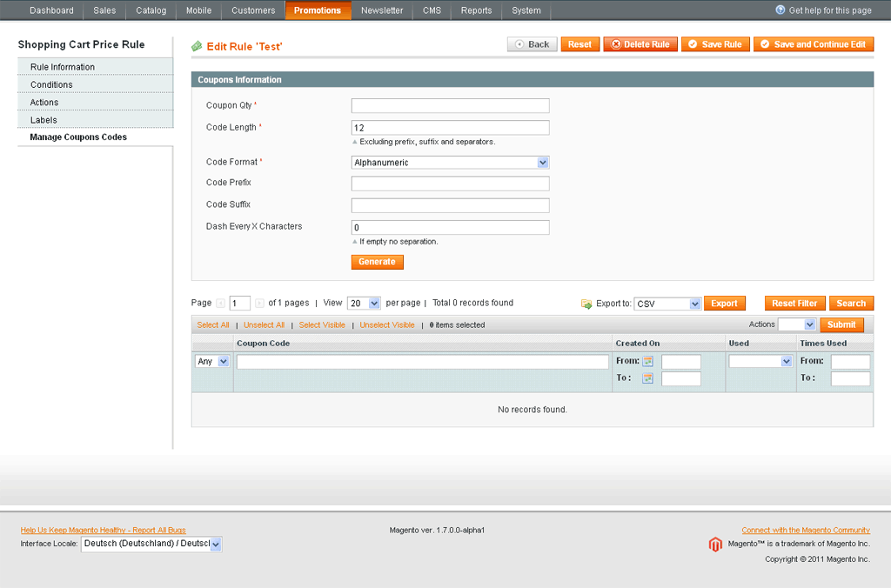891x588 pixels.
Task: Open the Export to CSV dropdown
Action: [667, 304]
